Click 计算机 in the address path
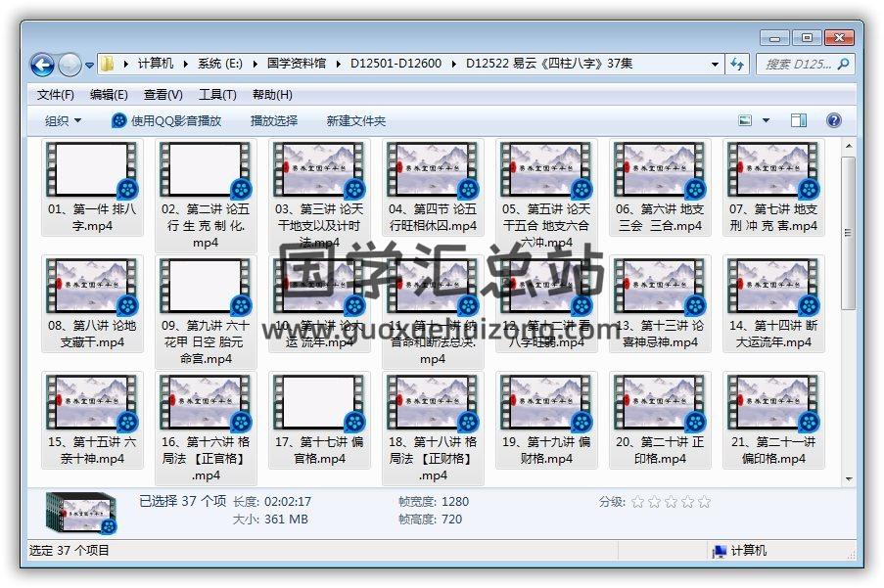The height and width of the screenshot is (588, 884). pos(156,64)
